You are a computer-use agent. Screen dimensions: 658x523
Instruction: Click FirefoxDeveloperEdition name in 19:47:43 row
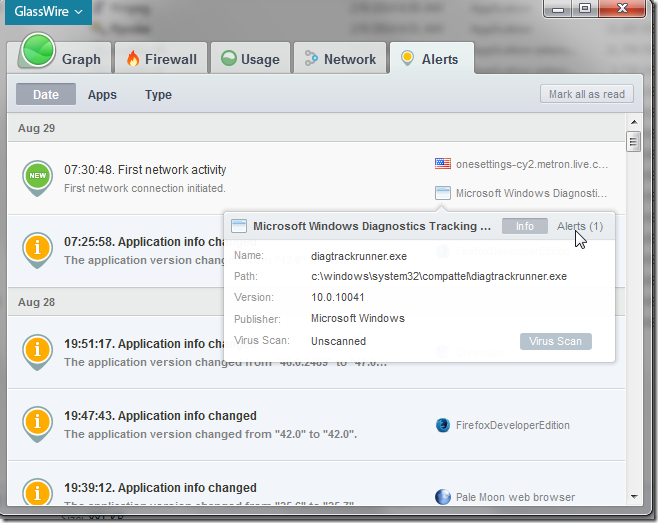513,425
